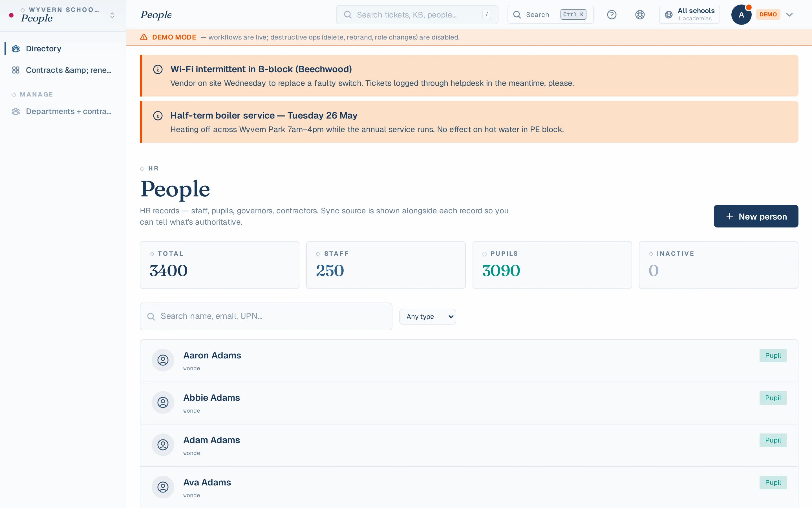
Task: Click the Directory people icon
Action: 16,49
